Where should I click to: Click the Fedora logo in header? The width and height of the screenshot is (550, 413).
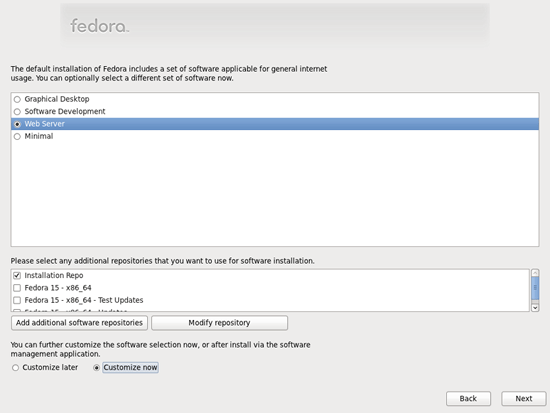[x=100, y=26]
